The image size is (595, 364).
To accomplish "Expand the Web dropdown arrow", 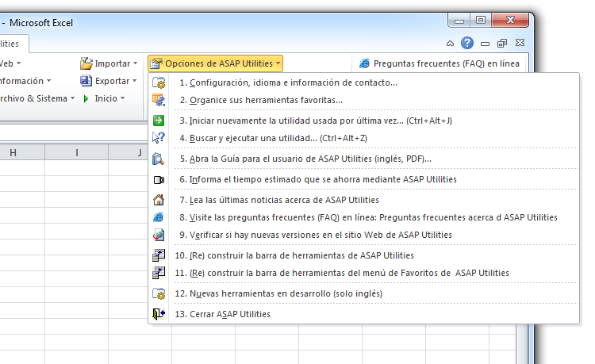I will tap(18, 63).
